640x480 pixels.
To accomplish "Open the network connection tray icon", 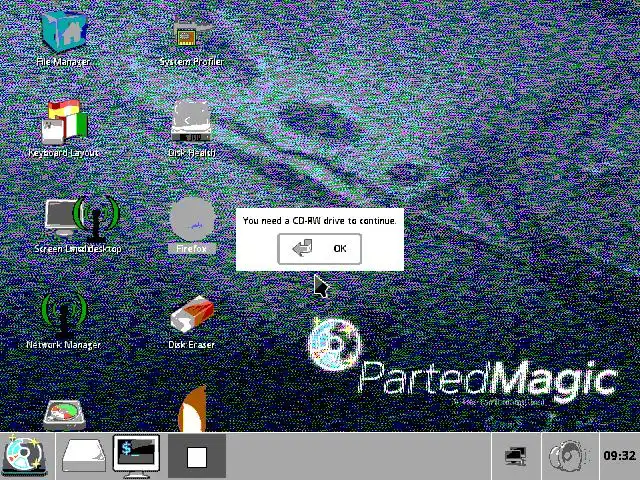I will click(516, 456).
